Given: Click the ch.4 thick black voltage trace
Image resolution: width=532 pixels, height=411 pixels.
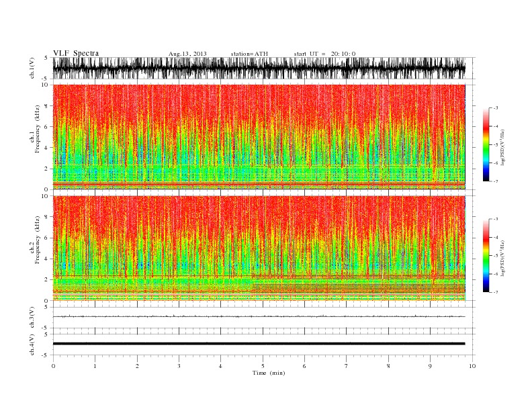Looking at the screenshot, I should [x=259, y=344].
